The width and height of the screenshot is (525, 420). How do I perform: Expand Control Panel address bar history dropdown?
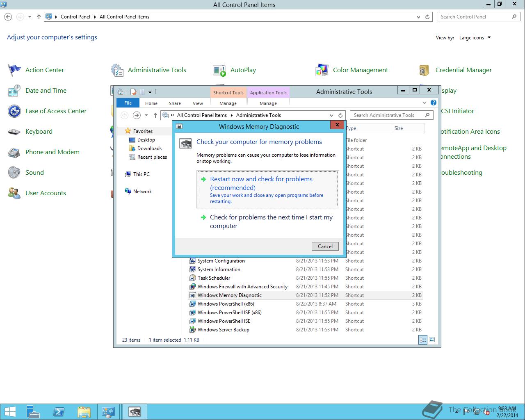[418, 17]
